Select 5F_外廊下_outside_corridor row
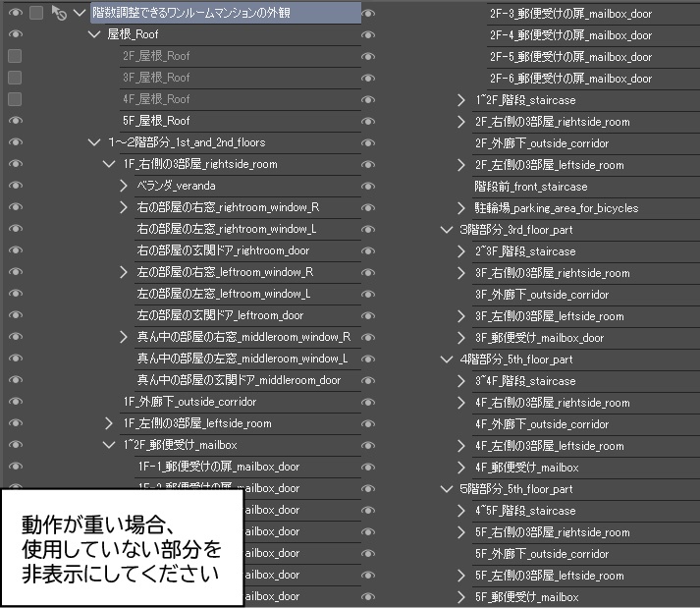Image resolution: width=700 pixels, height=608 pixels. 586,554
